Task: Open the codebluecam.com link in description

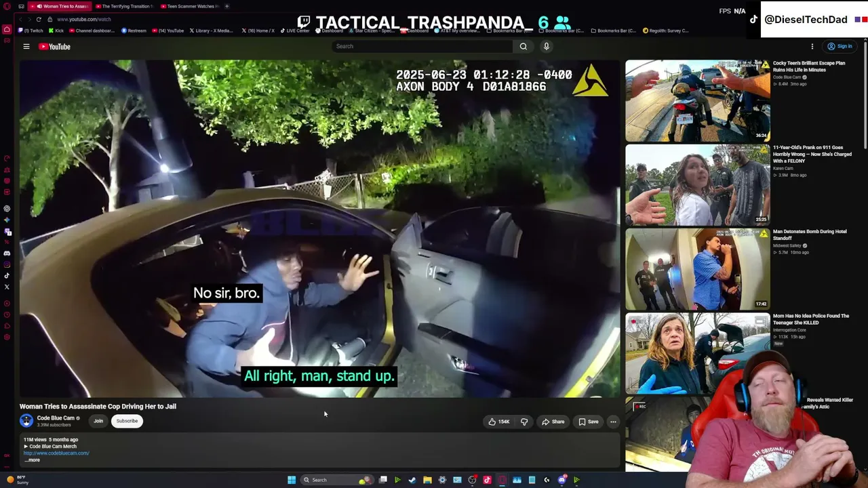Action: point(56,453)
